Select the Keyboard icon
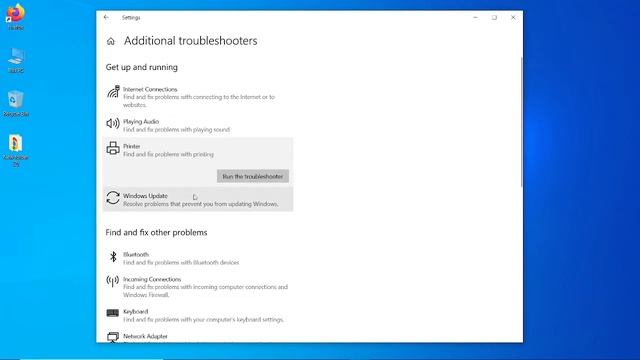Viewport: 640px width, 360px height. [x=113, y=313]
